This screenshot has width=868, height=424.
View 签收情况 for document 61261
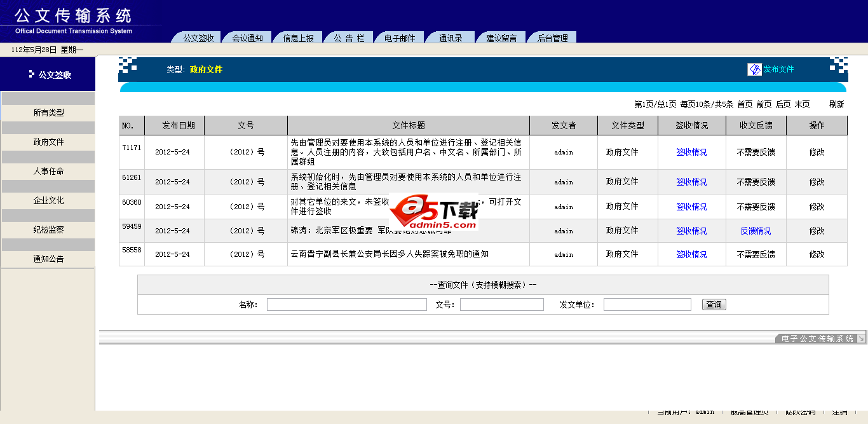tap(691, 182)
